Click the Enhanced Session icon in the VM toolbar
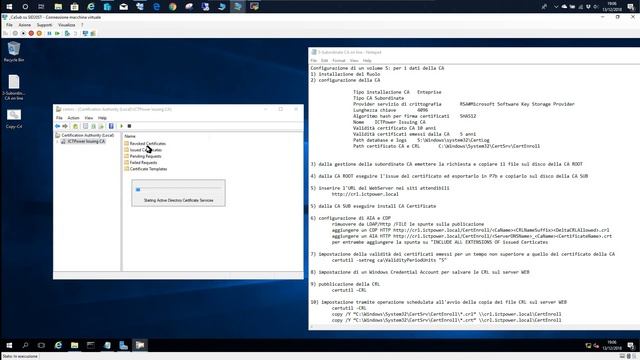Screen dimensions: 640x360 coord(85,33)
